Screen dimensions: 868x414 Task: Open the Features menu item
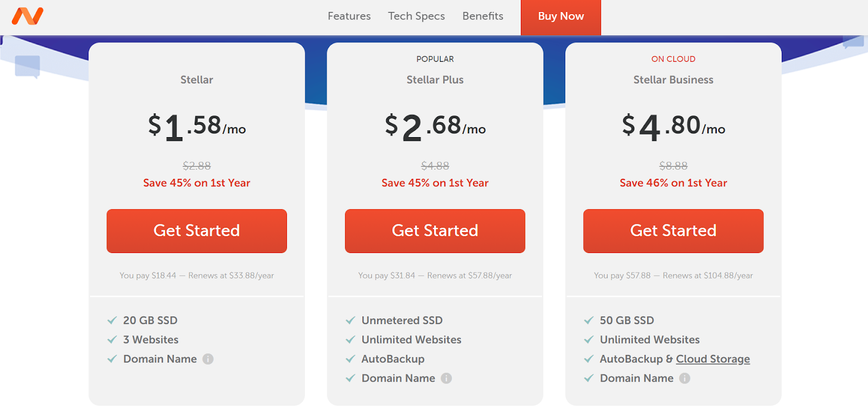pos(349,16)
